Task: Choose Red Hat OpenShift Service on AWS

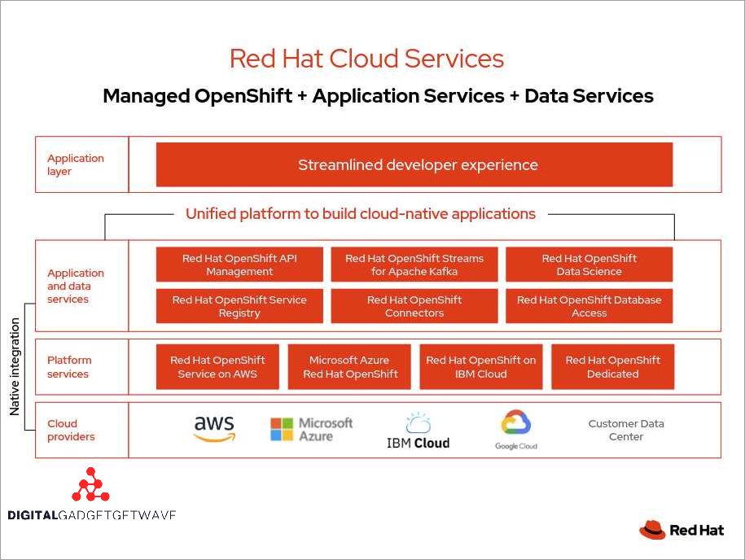Action: pos(217,367)
